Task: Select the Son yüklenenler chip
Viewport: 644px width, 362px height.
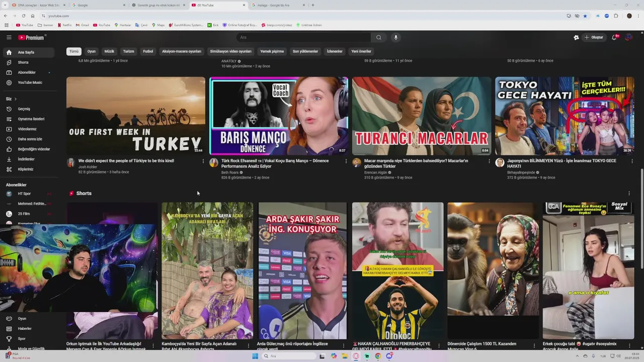Action: [x=305, y=51]
